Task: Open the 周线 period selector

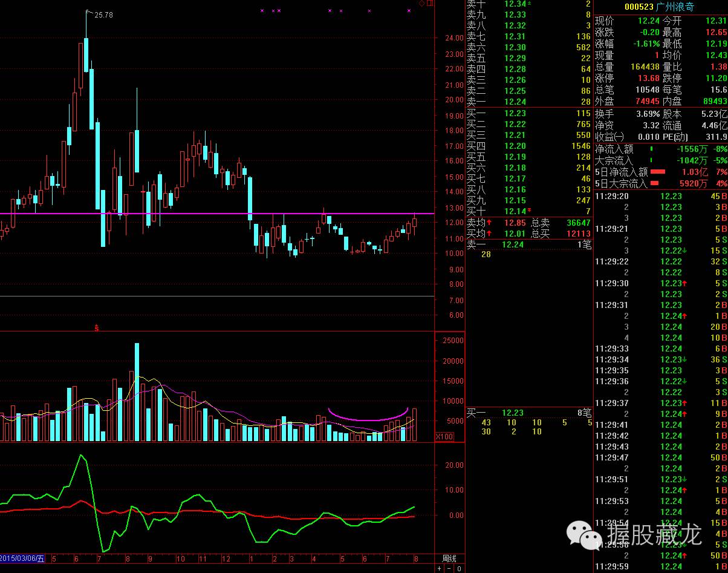Action: point(449,557)
